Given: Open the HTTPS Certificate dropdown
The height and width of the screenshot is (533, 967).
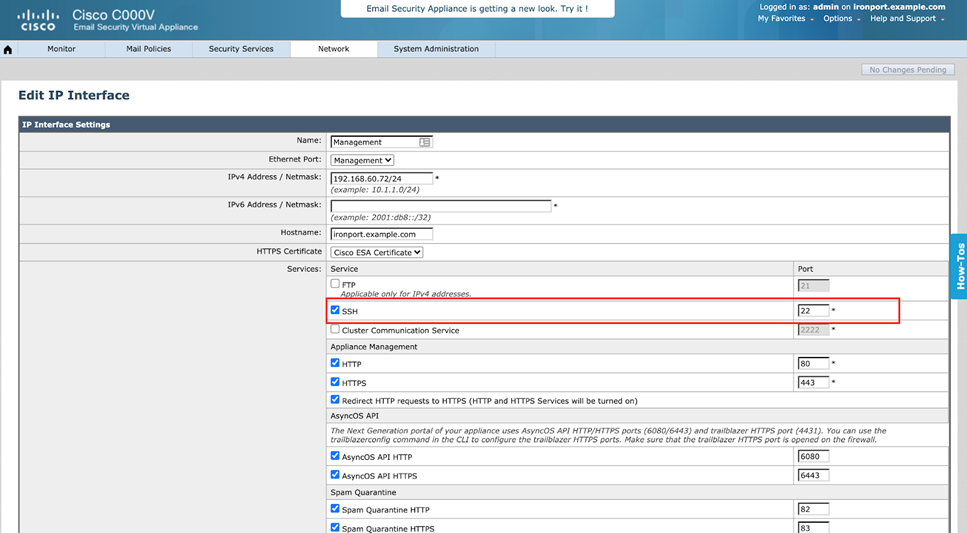Looking at the screenshot, I should tap(377, 252).
